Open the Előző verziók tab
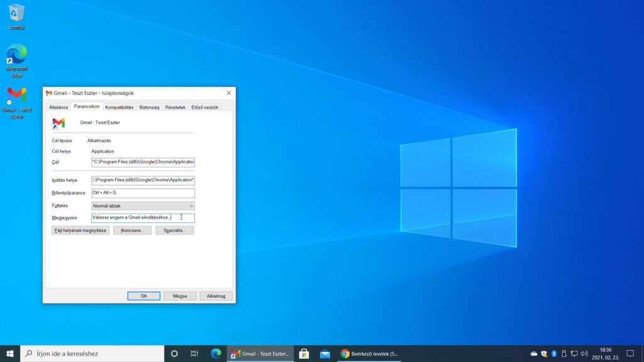Viewport: 644px width, 362px height. 204,107
